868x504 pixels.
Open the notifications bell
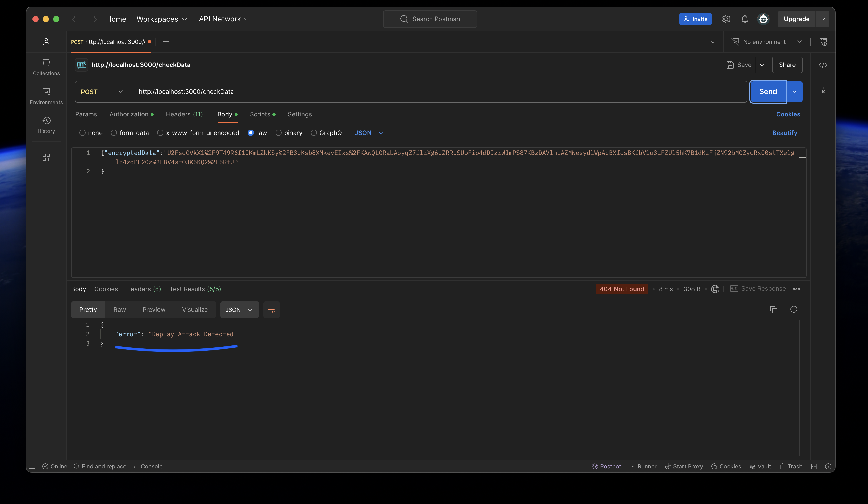tap(744, 19)
